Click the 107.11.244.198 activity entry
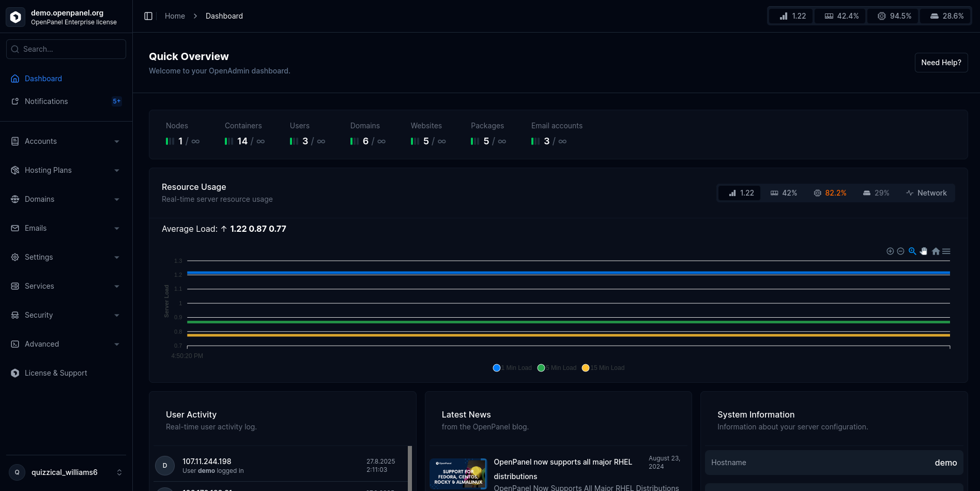Screen dimensions: 980x491 click(280, 466)
